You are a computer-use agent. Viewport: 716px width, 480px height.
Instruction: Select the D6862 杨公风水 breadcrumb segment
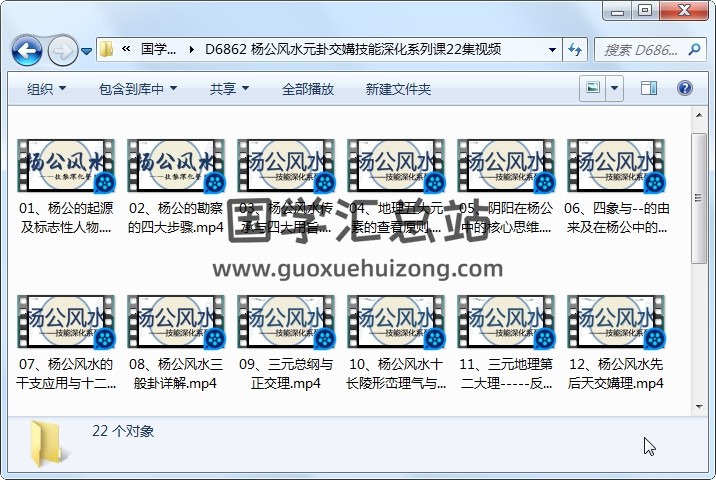pyautogui.click(x=353, y=49)
